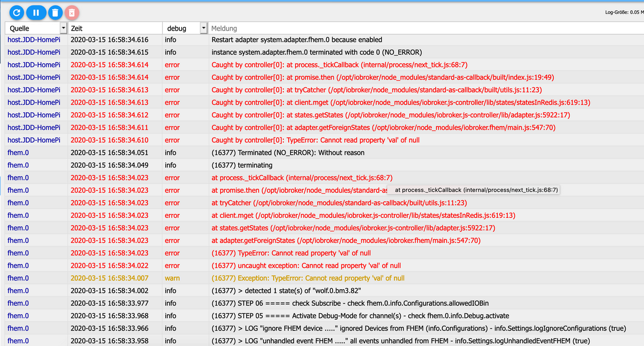The image size is (644, 346).
Task: Click 'Caught by controller[0]: at adapter.getForeignStates' message
Action: coord(383,127)
